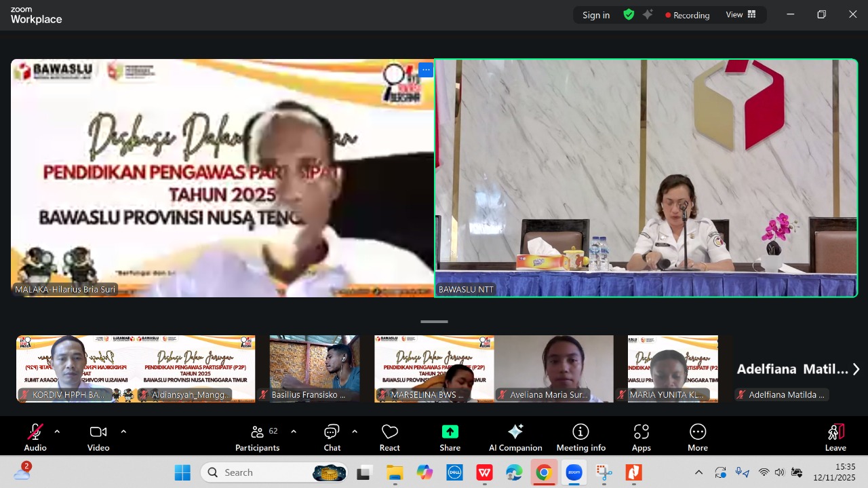Open the Chat panel
868x488 pixels.
tap(332, 437)
